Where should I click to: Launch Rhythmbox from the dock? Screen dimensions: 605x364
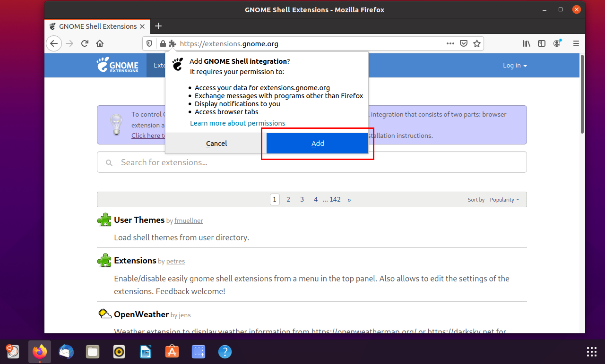pos(119,352)
